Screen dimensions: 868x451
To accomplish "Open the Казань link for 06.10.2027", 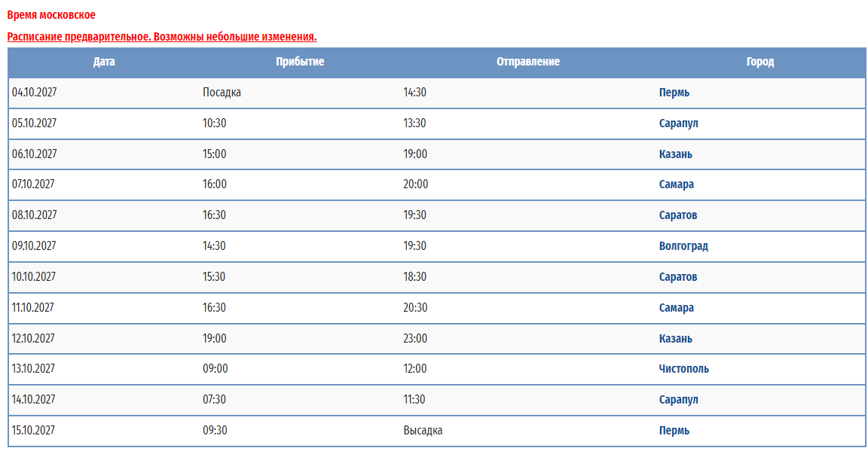I will coord(675,154).
